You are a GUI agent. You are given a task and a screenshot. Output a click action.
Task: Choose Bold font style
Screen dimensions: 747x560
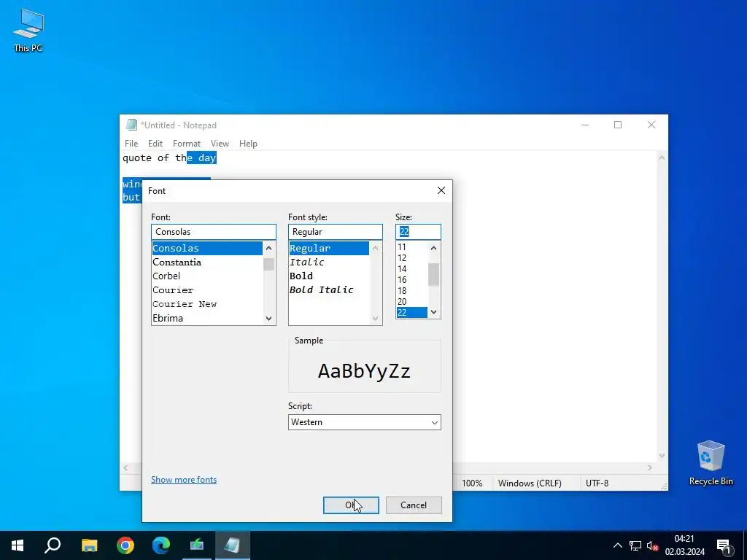coord(329,276)
